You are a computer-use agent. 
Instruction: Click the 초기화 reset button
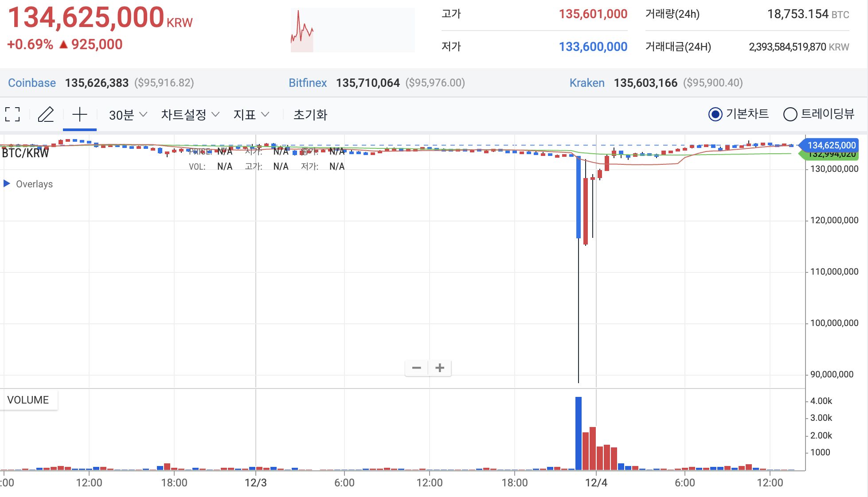tap(310, 115)
